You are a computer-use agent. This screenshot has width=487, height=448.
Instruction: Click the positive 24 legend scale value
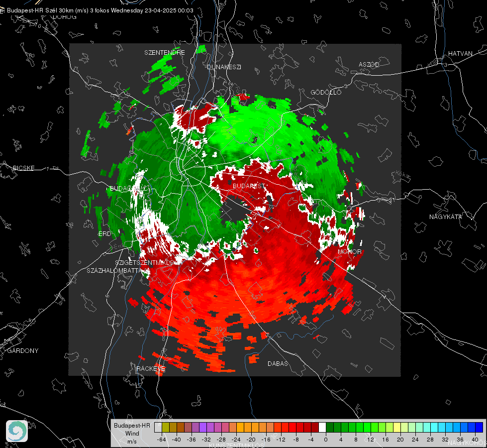tap(415, 440)
